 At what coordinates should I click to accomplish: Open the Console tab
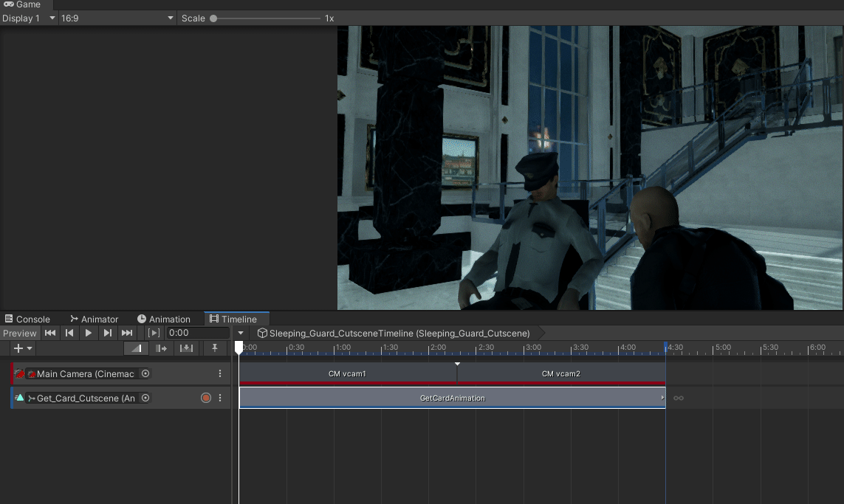pos(27,319)
